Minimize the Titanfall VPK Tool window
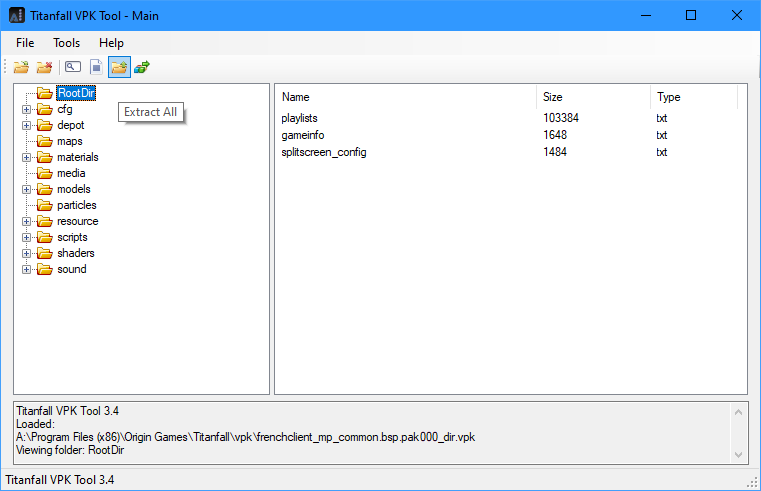This screenshot has width=761, height=491. coord(646,16)
